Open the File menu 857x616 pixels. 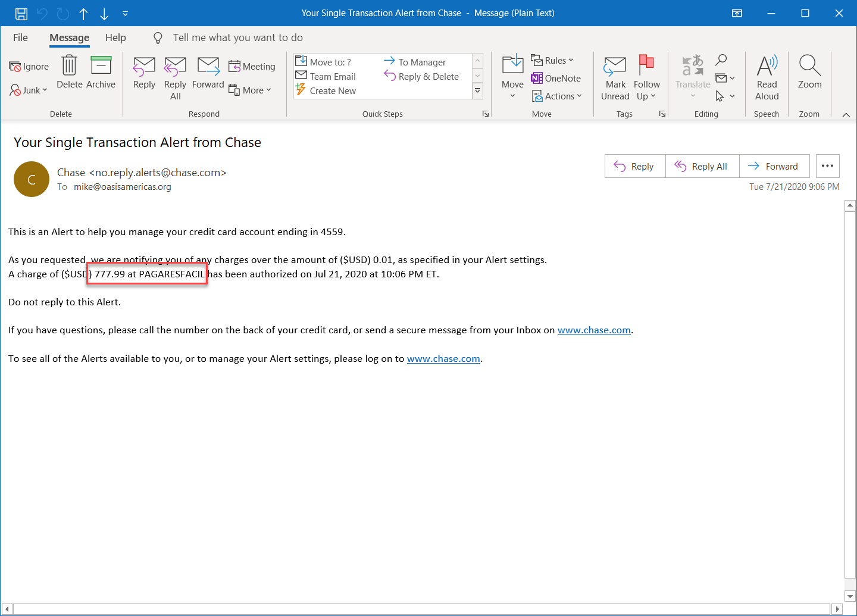click(x=21, y=37)
